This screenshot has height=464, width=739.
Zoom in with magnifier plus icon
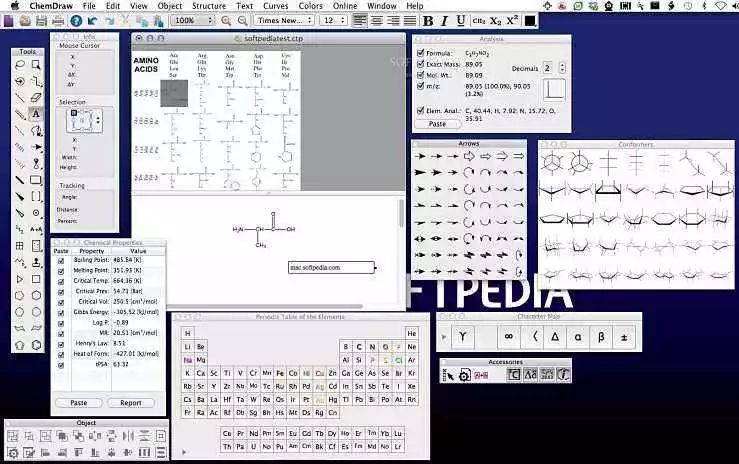(226, 21)
